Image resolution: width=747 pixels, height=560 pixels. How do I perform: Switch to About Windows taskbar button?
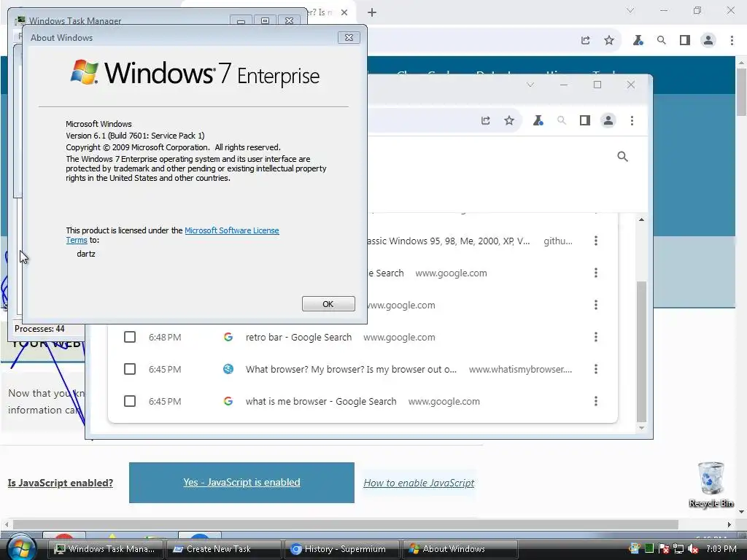click(x=460, y=549)
